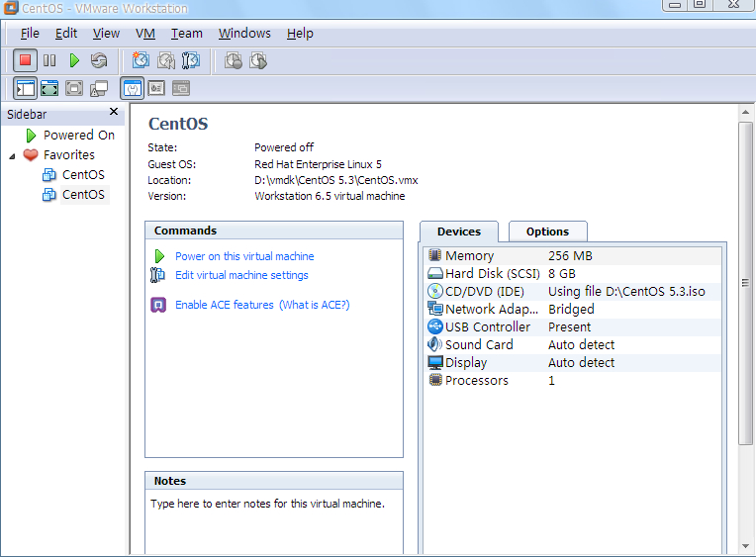Click the Processors chip icon
756x557 pixels.
(x=435, y=380)
